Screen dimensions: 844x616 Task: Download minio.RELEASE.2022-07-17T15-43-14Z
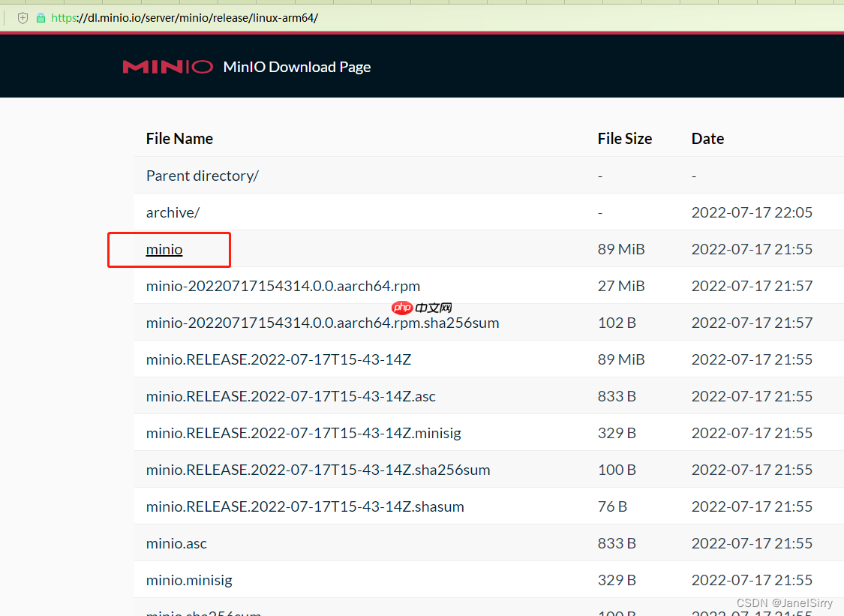(x=278, y=359)
